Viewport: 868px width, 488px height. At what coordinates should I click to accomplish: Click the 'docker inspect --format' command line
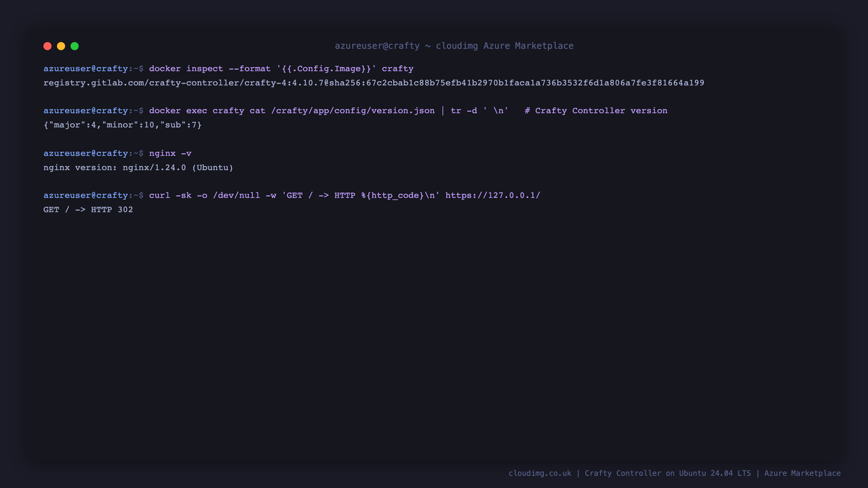coord(229,68)
